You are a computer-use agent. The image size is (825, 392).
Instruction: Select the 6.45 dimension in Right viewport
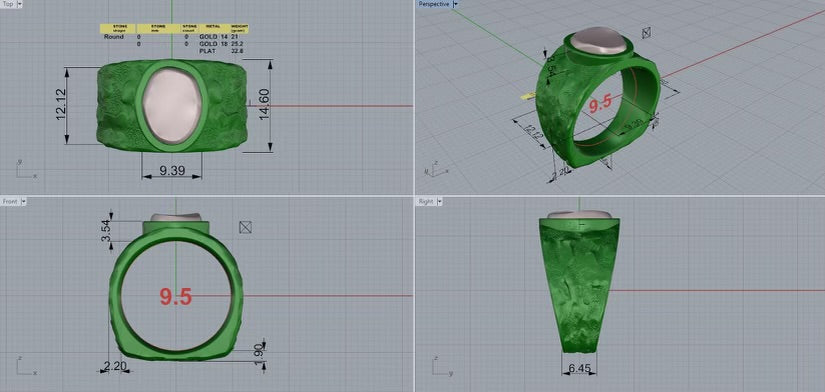tap(580, 368)
